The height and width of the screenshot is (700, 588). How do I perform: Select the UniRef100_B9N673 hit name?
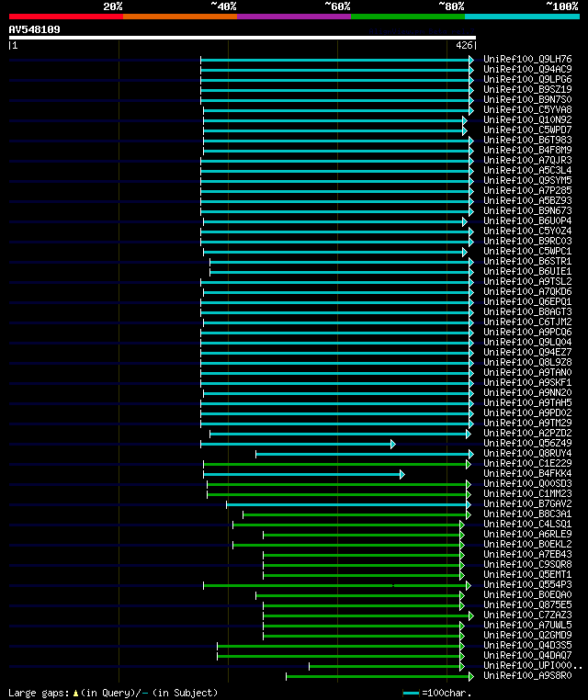click(527, 210)
